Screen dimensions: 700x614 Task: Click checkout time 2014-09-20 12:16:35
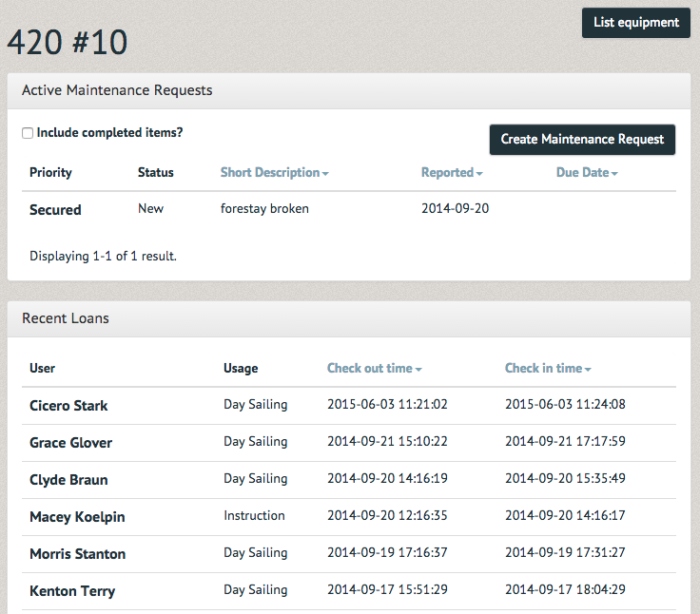click(387, 515)
